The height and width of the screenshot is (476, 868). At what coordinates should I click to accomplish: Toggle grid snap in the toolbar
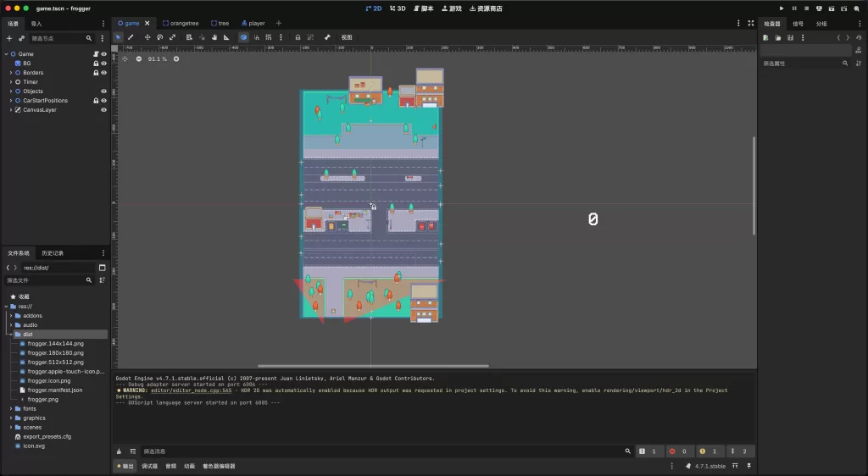pos(269,37)
